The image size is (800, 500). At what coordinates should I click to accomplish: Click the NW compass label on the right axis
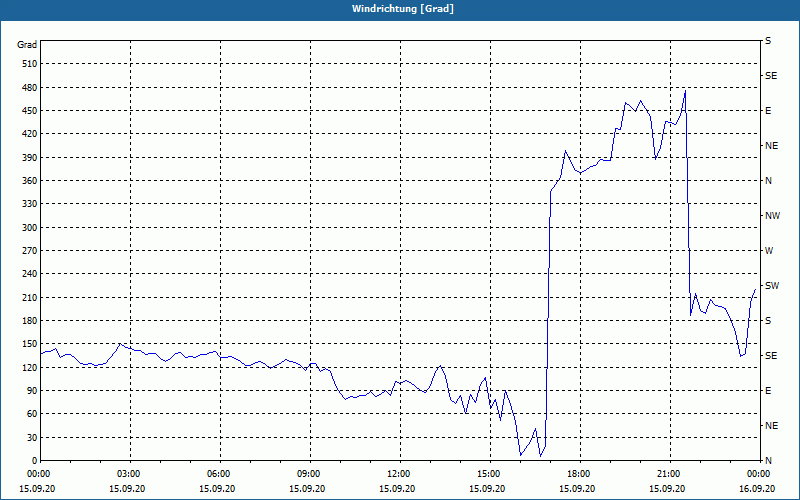[x=772, y=216]
